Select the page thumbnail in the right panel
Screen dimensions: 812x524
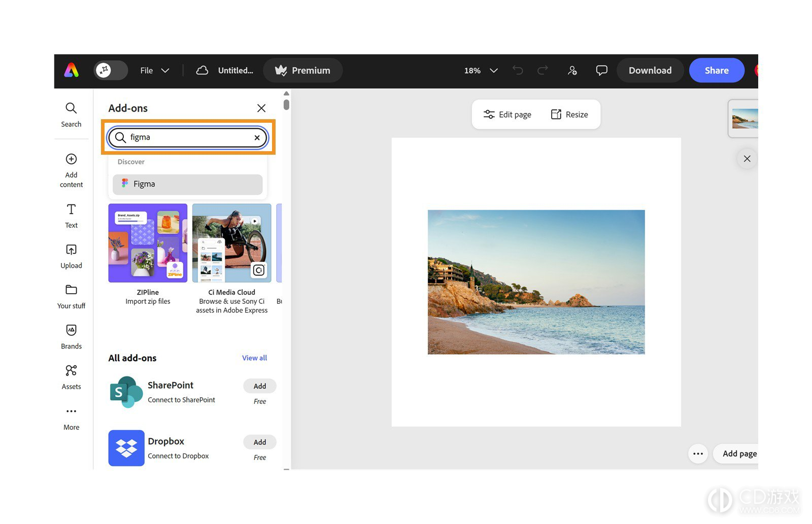pyautogui.click(x=744, y=119)
